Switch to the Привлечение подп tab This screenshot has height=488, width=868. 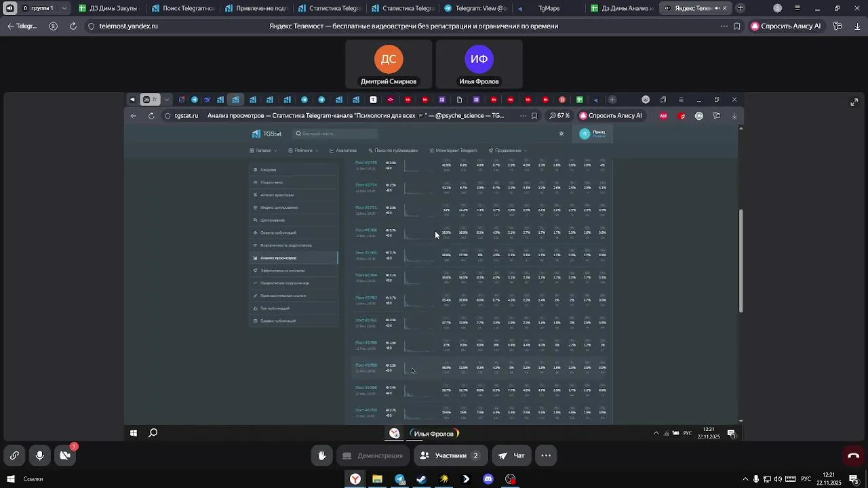[255, 8]
